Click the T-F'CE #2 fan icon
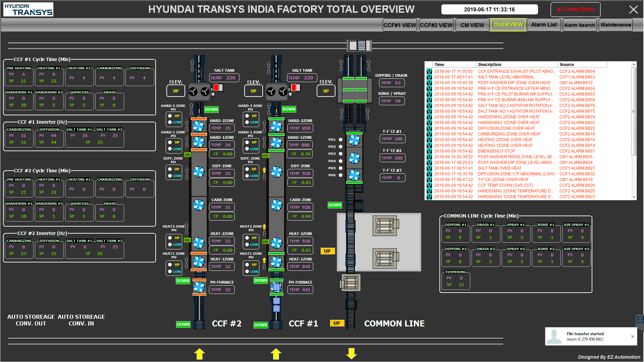The image size is (644, 362). coord(354,158)
